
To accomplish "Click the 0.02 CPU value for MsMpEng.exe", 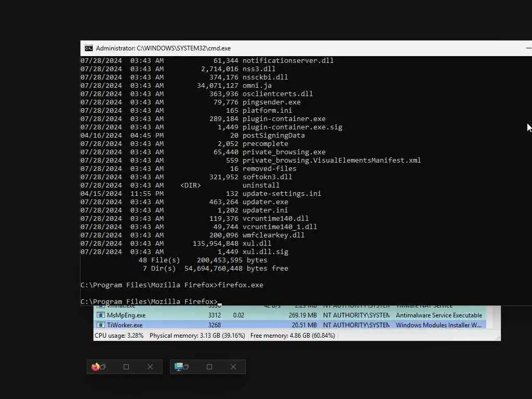I will click(x=238, y=315).
